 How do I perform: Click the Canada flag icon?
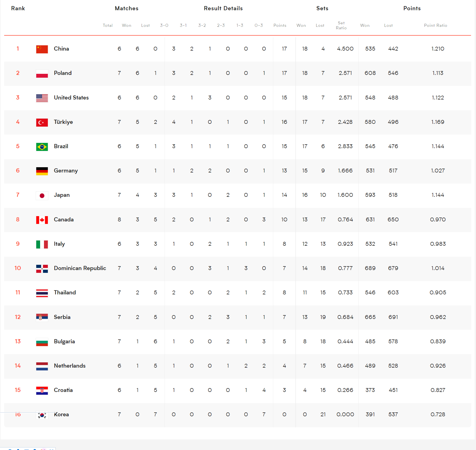pyautogui.click(x=42, y=220)
